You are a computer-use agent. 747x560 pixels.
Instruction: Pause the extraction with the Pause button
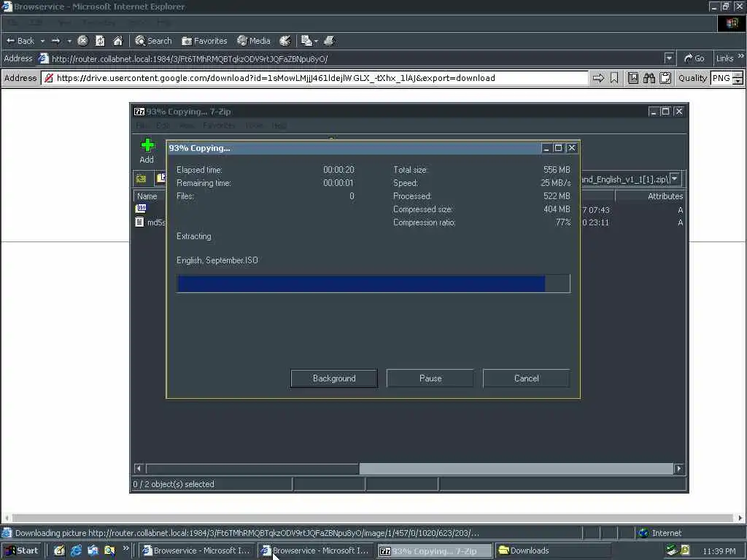pyautogui.click(x=430, y=378)
